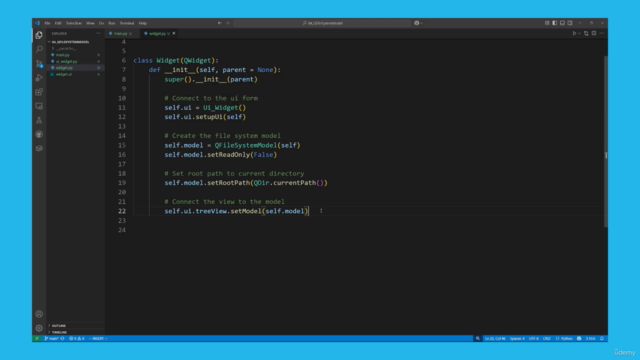This screenshot has width=640, height=360.
Task: Open the Help menu
Action: click(142, 23)
